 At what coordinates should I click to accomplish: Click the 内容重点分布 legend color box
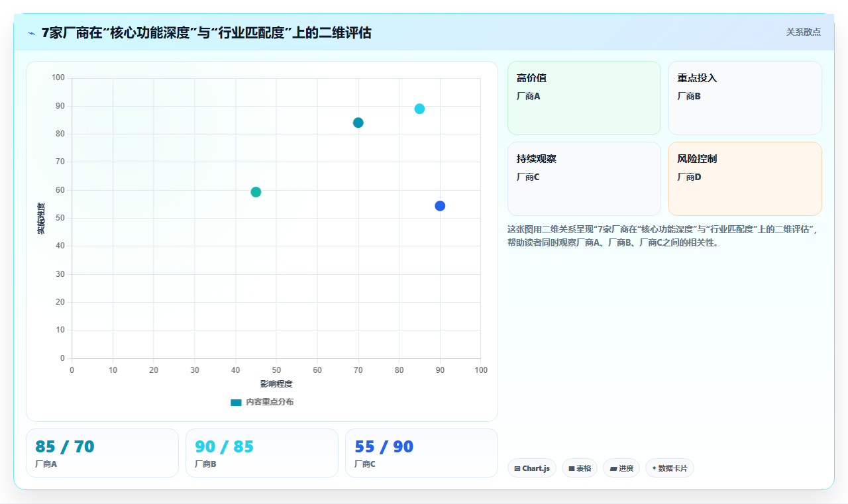(x=236, y=402)
